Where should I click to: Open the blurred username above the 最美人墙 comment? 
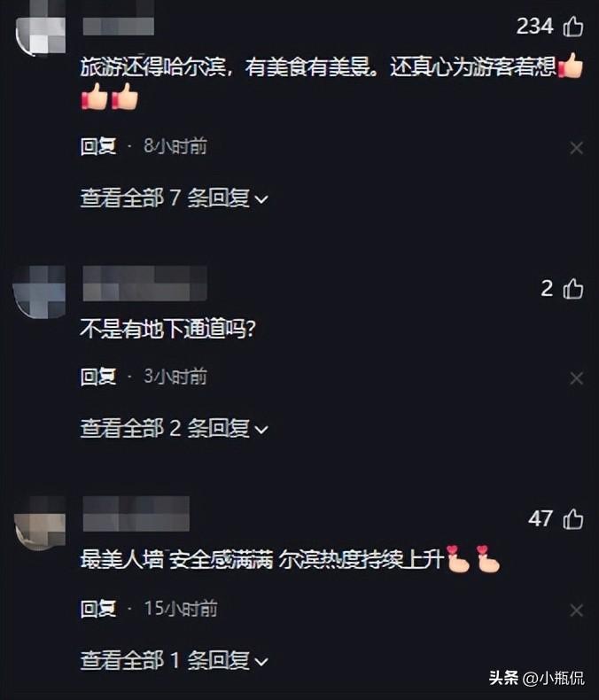[x=136, y=513]
